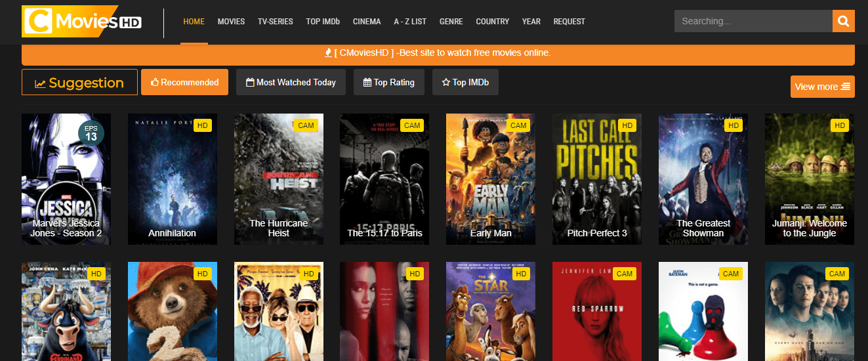Click the HD badge on the Jumanji poster
The width and height of the screenshot is (868, 361).
coord(840,125)
